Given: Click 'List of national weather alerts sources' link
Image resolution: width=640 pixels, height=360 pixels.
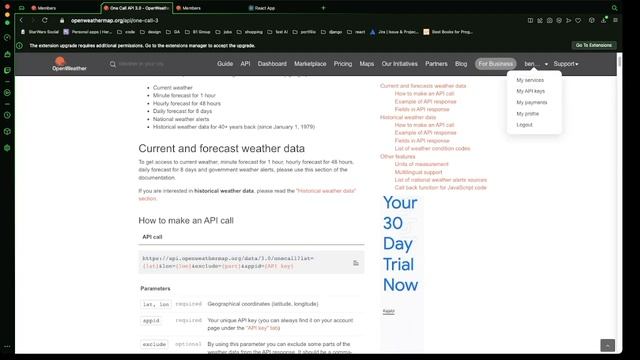Looking at the screenshot, I should pyautogui.click(x=440, y=180).
